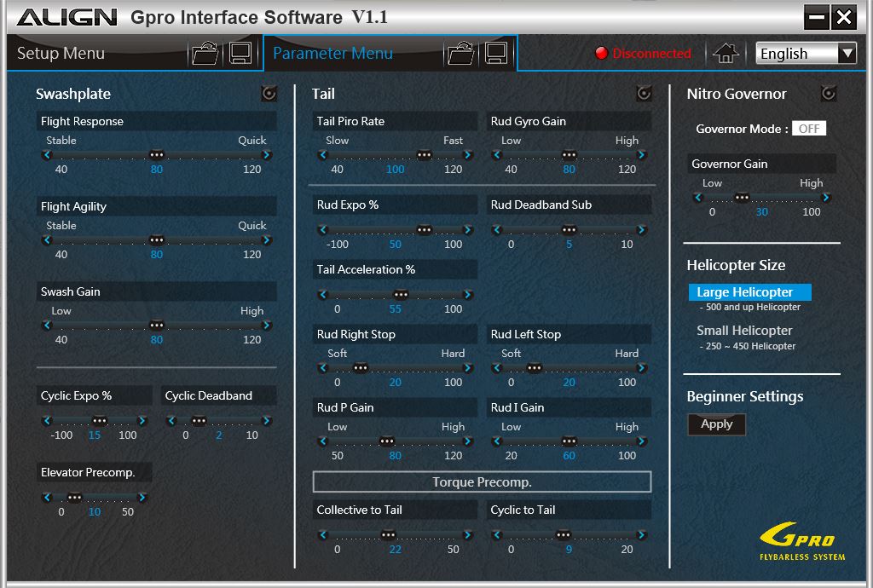The height and width of the screenshot is (588, 873).
Task: Click Torque Precomp. button
Action: (x=482, y=481)
